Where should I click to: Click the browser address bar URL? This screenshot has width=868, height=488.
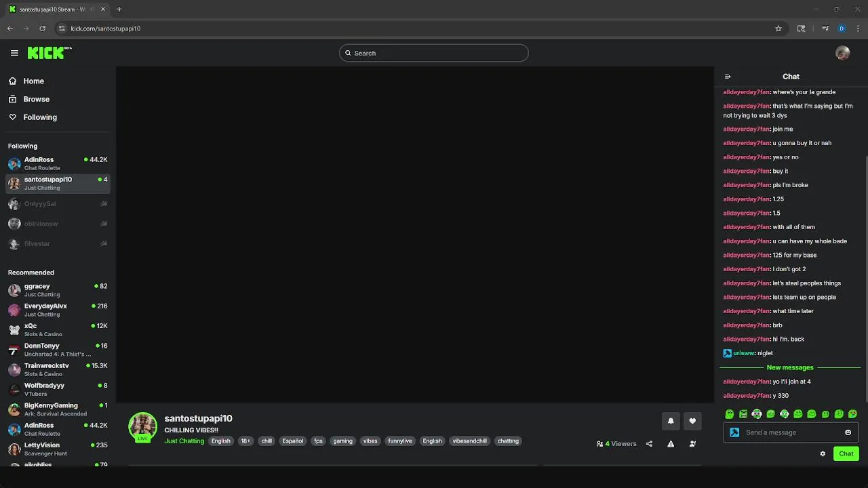point(106,28)
